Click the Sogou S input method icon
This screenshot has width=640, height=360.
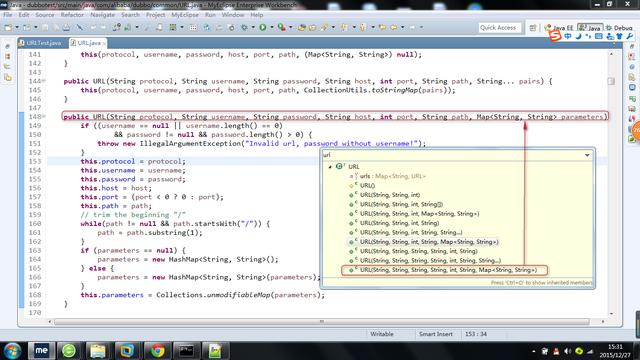click(555, 36)
